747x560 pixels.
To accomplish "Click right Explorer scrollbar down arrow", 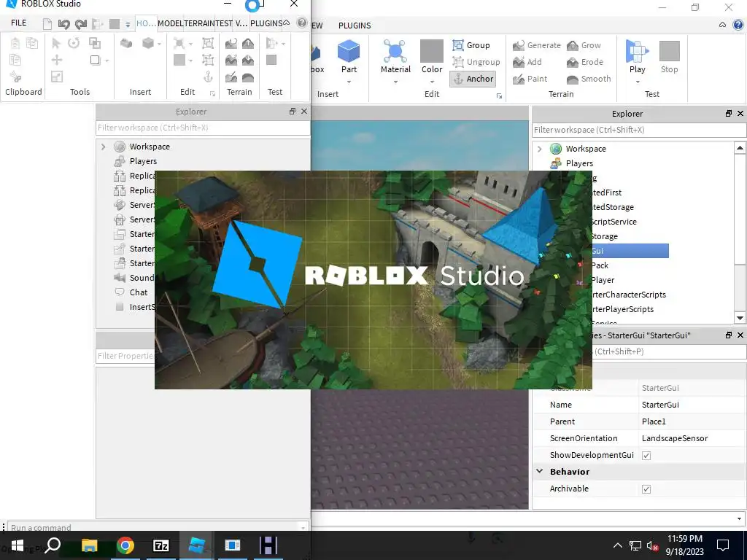I will 740,318.
